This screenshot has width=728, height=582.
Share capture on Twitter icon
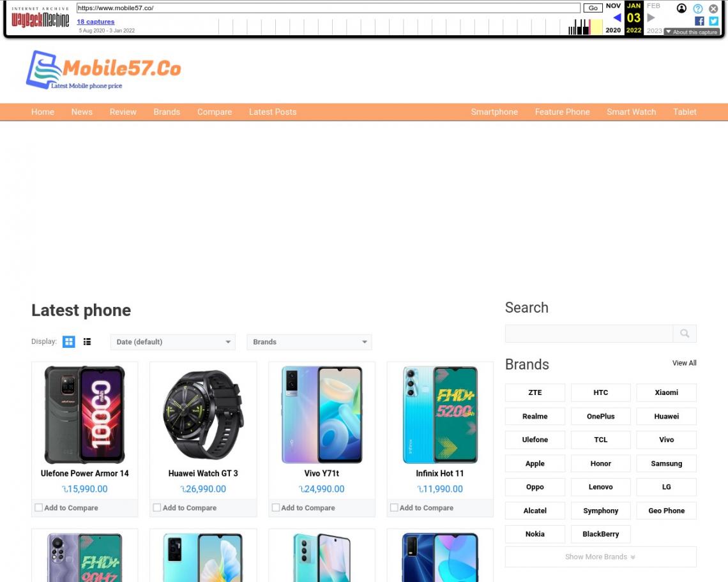(713, 21)
